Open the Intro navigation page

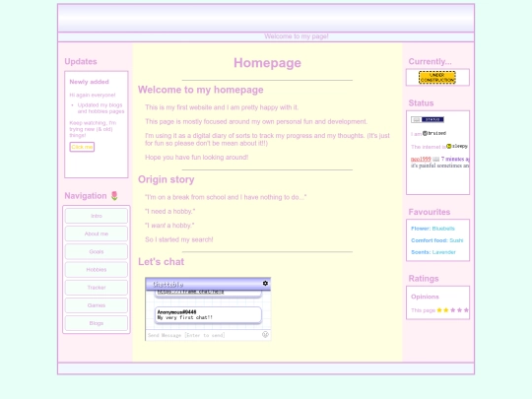pyautogui.click(x=97, y=216)
